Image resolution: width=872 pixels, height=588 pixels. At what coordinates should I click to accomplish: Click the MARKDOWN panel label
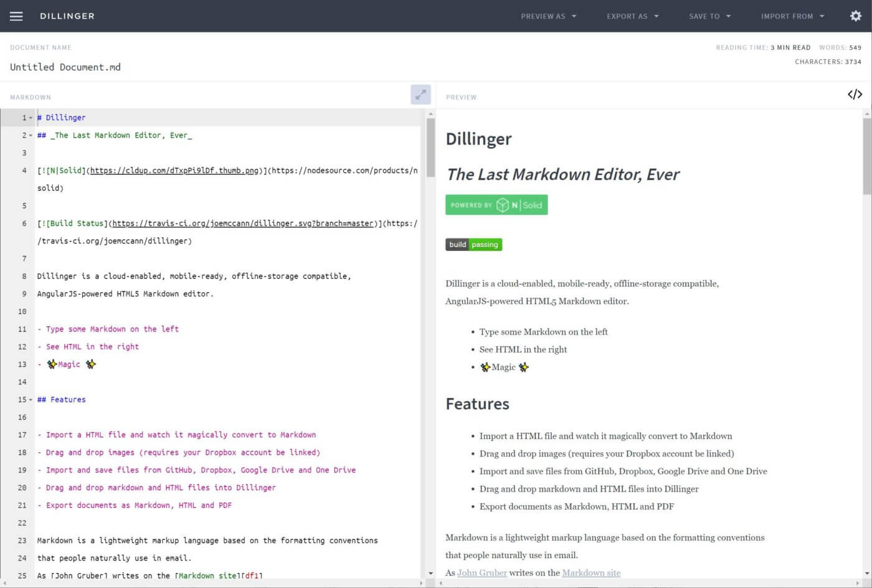point(31,97)
